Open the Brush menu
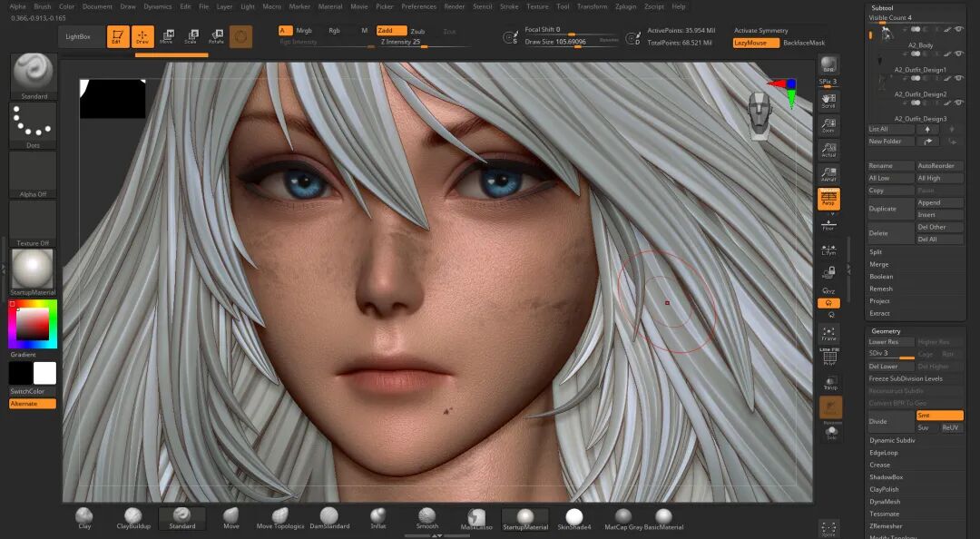This screenshot has height=539, width=980. tap(43, 6)
